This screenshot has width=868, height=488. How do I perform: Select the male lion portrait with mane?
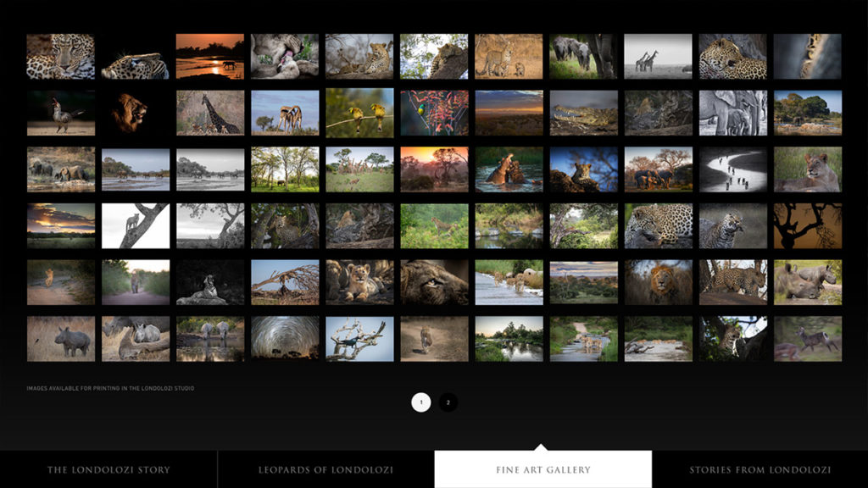click(658, 282)
